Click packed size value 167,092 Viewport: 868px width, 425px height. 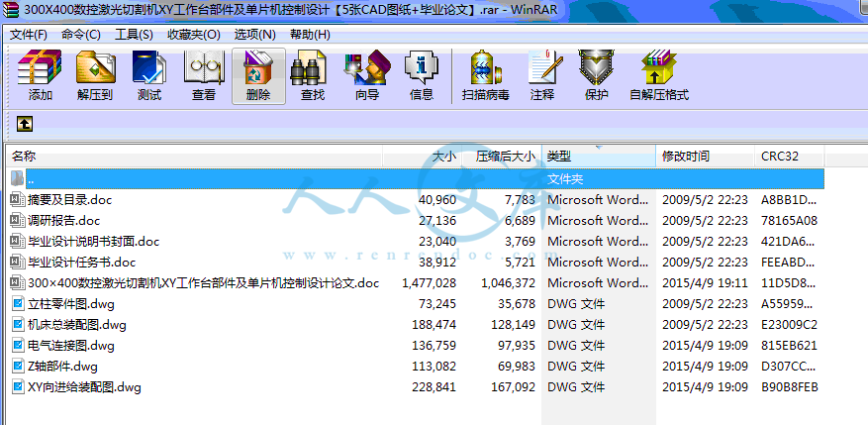[513, 386]
